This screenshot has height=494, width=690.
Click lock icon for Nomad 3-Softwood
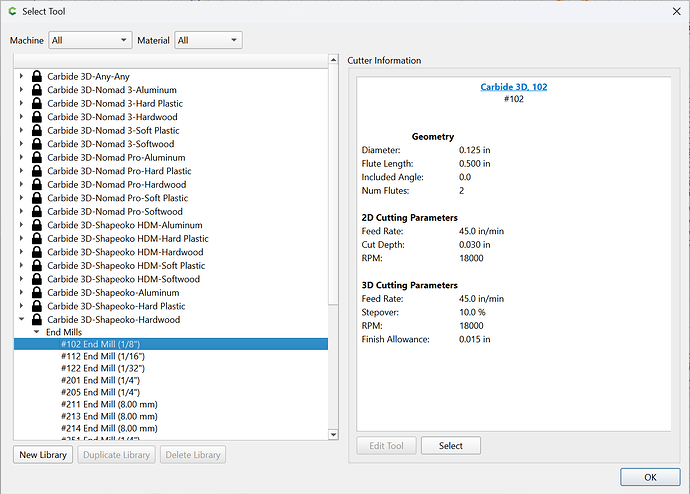37,144
